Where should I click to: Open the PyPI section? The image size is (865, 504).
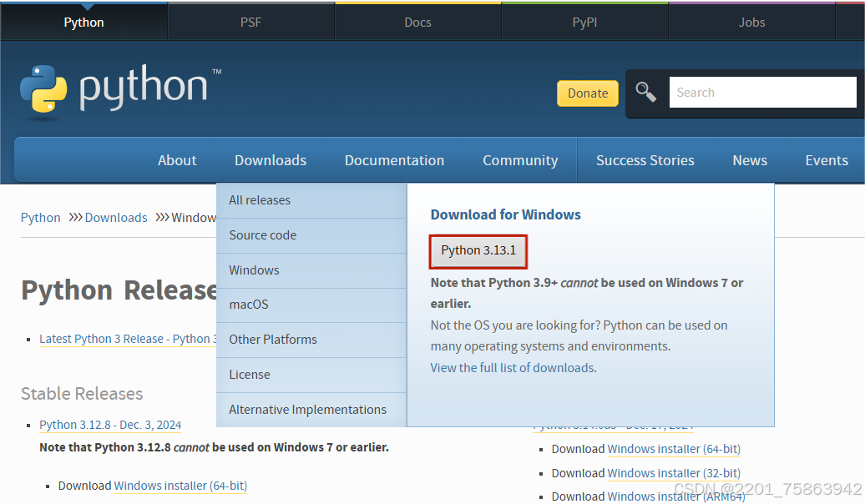[x=584, y=22]
